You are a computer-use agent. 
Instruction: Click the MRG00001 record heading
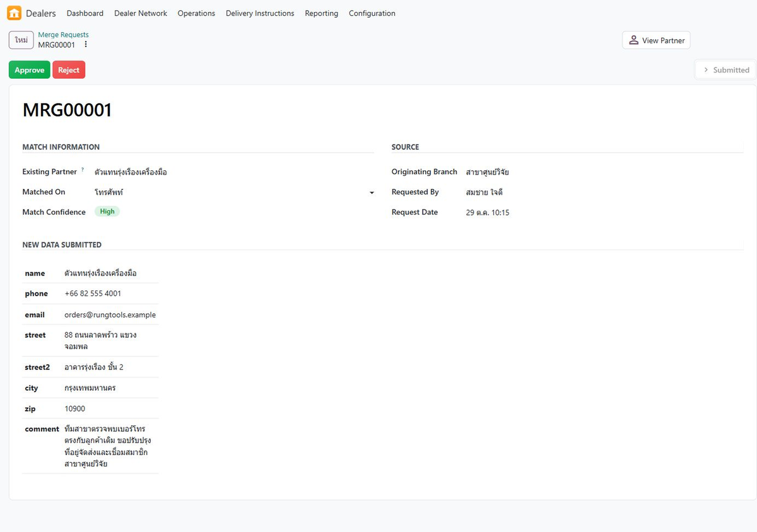[x=67, y=110]
